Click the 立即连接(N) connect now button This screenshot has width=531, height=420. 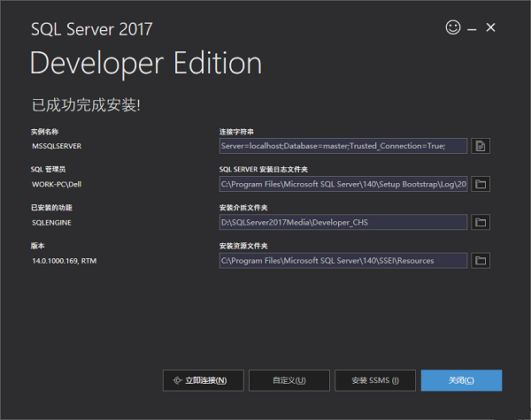click(x=204, y=380)
